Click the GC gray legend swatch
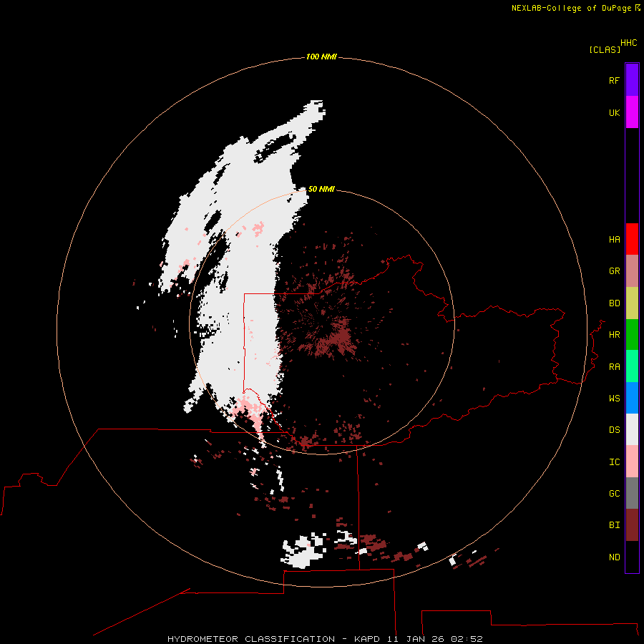Viewport: 644px width, 644px height. pos(632,493)
